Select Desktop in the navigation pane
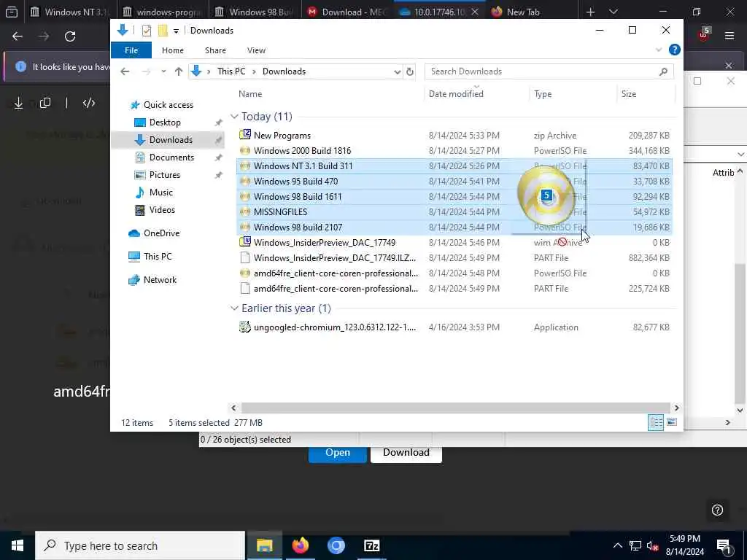This screenshot has height=560, width=747. 165,122
